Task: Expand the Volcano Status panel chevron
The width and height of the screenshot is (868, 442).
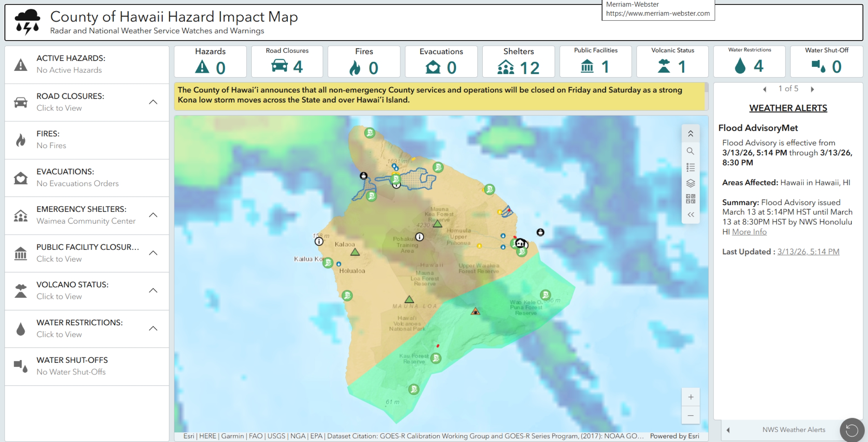Action: point(153,290)
